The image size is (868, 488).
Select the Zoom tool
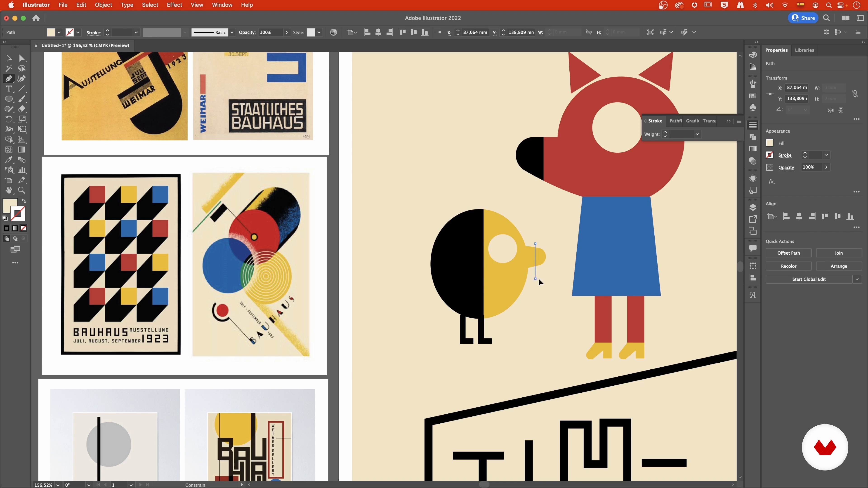point(22,190)
